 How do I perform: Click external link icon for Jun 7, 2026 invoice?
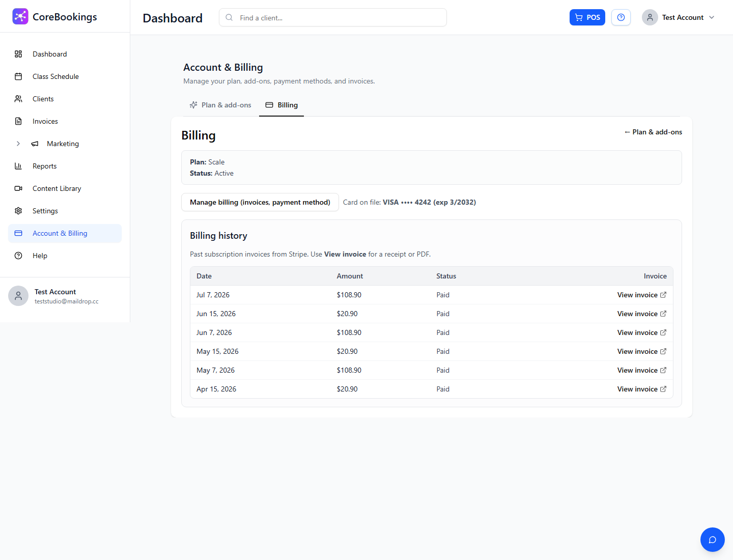(x=663, y=332)
